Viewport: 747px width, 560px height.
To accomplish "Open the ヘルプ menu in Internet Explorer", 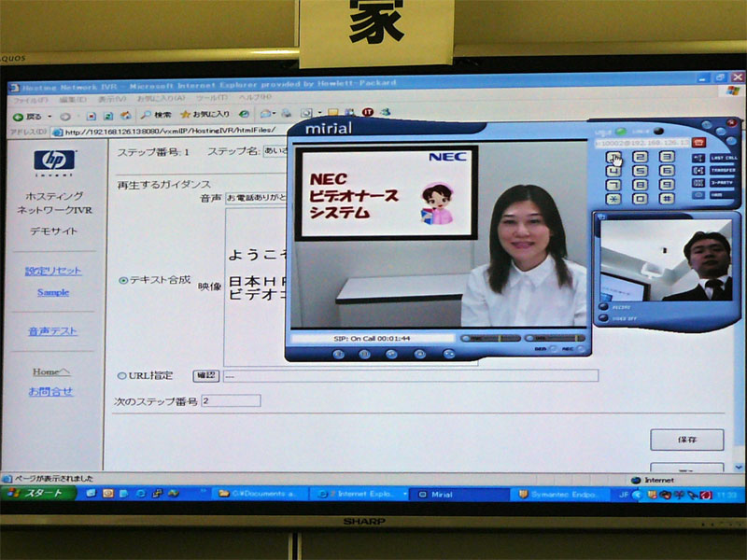I will point(255,97).
